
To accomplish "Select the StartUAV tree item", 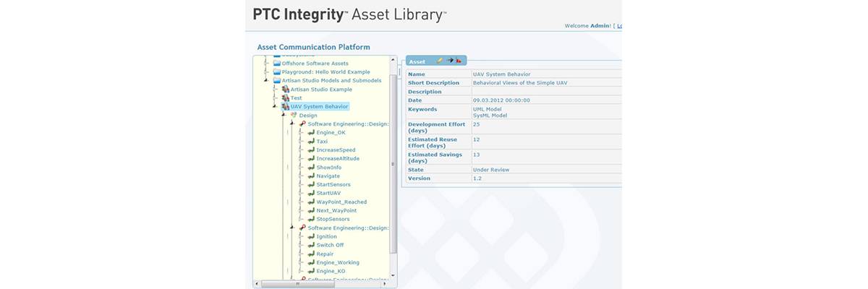I will pyautogui.click(x=329, y=194).
